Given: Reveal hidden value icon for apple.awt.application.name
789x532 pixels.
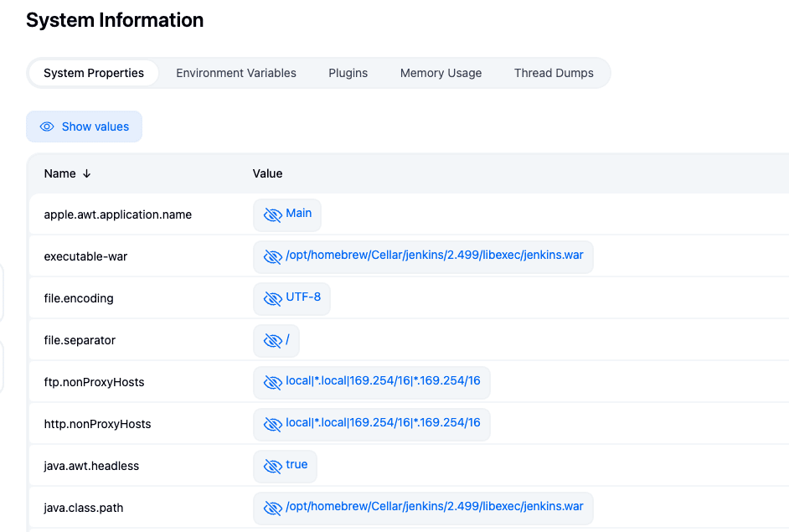Looking at the screenshot, I should pyautogui.click(x=272, y=214).
